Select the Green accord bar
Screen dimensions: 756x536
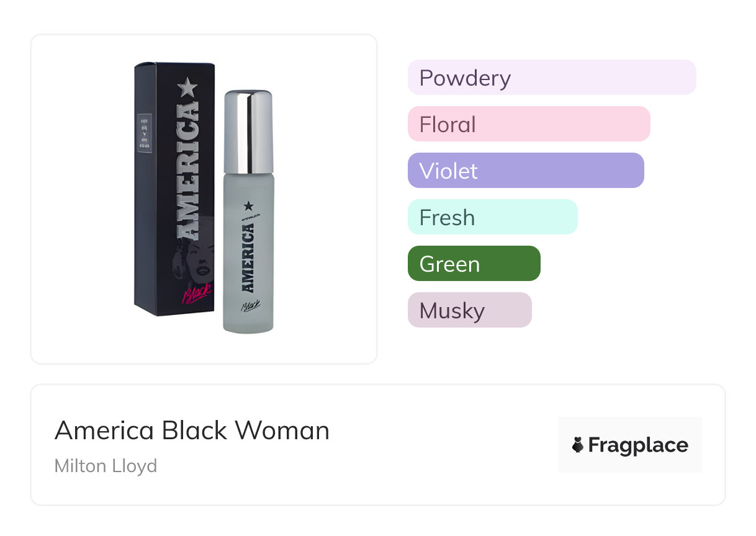pos(474,264)
